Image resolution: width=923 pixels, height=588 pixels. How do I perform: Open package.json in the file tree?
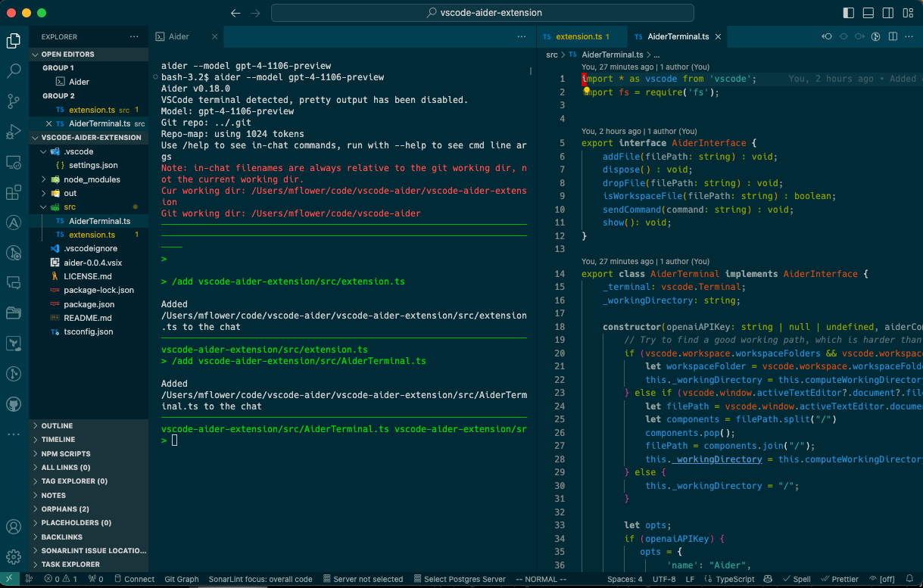click(x=89, y=304)
